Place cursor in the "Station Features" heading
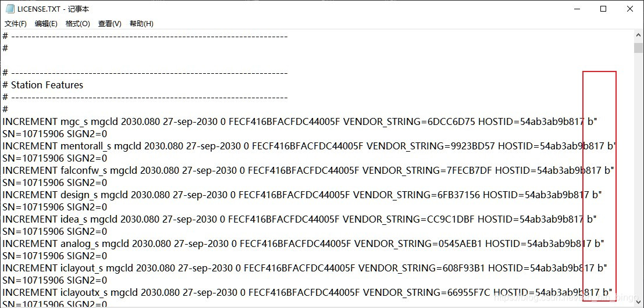The width and height of the screenshot is (644, 308). click(47, 85)
